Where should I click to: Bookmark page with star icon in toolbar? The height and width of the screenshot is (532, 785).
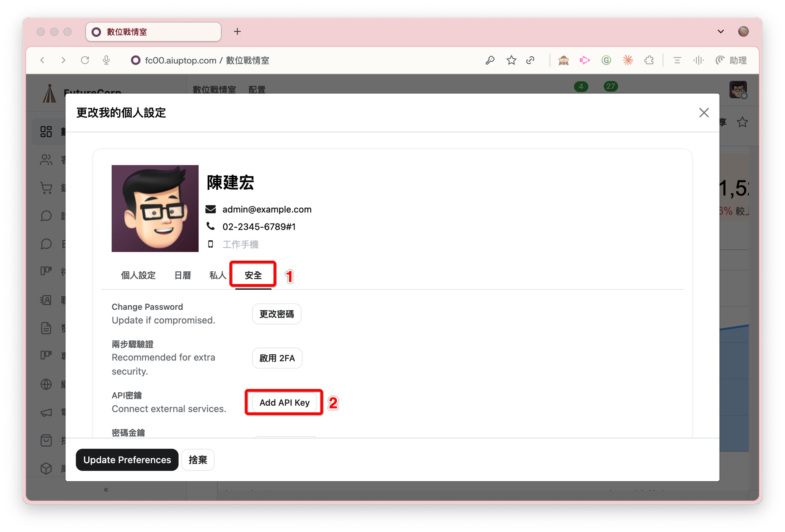point(511,60)
